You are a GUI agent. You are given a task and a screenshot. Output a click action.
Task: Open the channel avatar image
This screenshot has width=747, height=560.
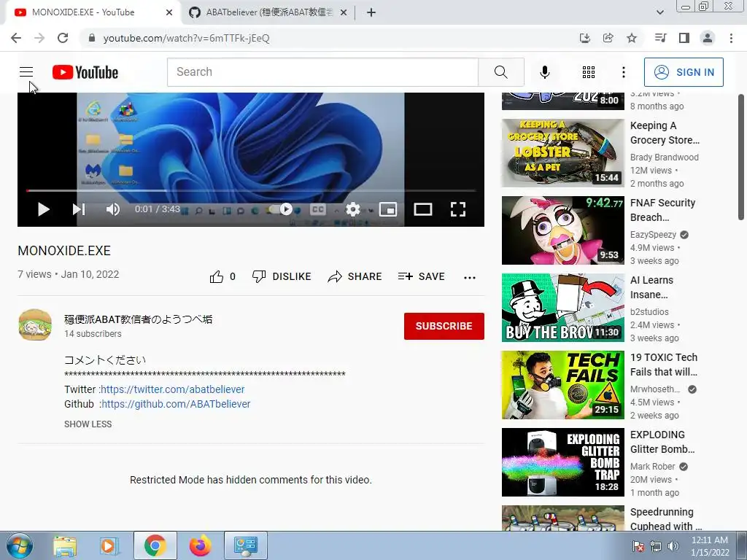pos(35,325)
